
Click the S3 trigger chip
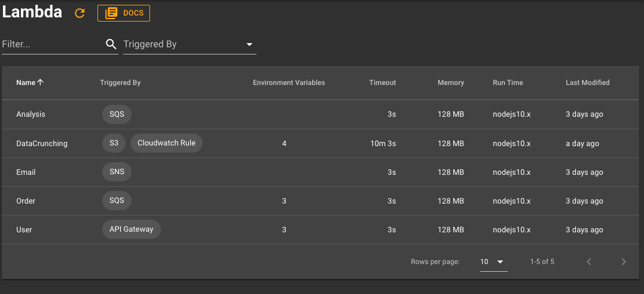pos(114,143)
